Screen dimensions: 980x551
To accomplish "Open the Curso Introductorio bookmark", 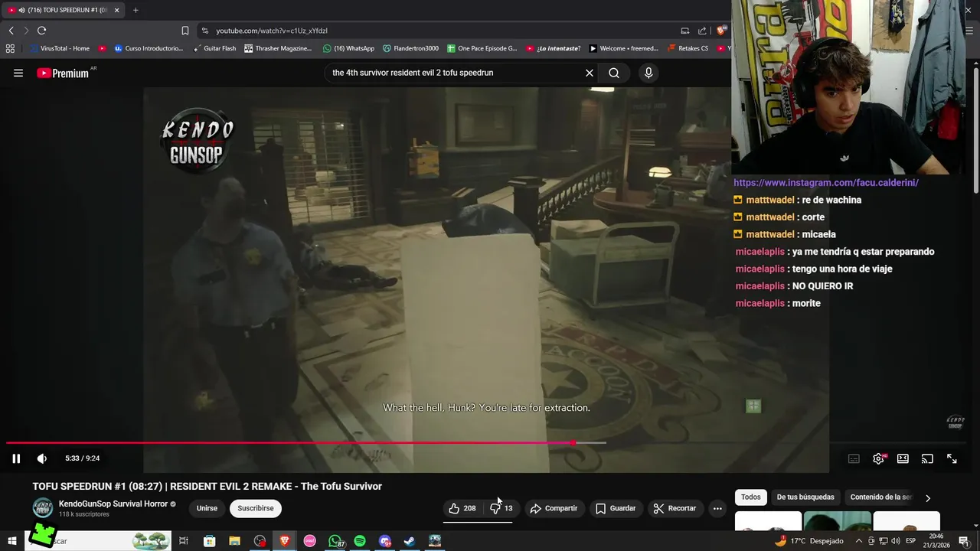I will coord(149,48).
